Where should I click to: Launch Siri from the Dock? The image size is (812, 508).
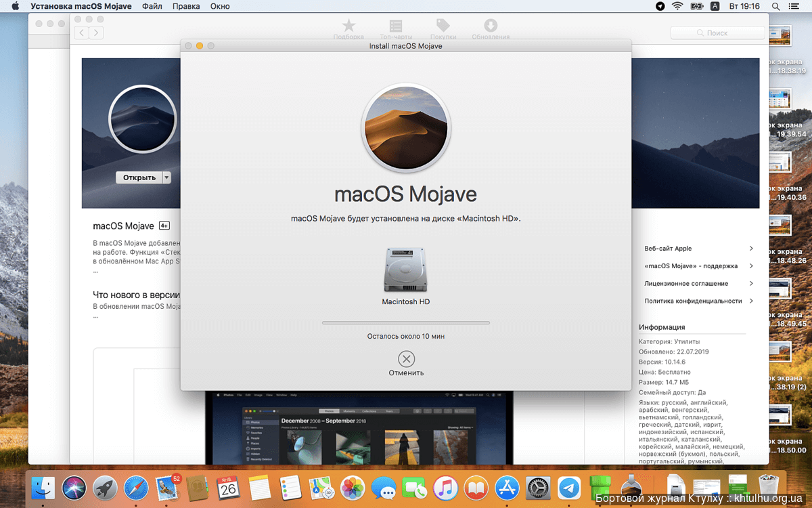pos(74,487)
